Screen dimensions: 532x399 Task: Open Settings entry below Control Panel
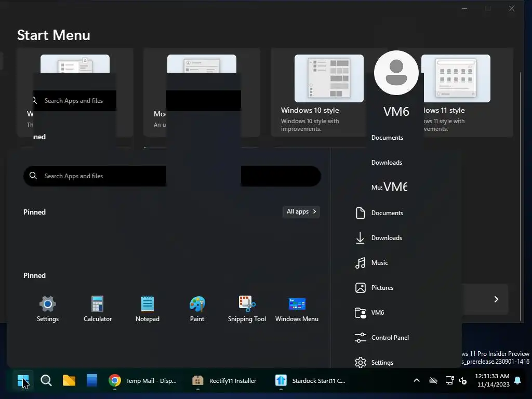(x=374, y=362)
